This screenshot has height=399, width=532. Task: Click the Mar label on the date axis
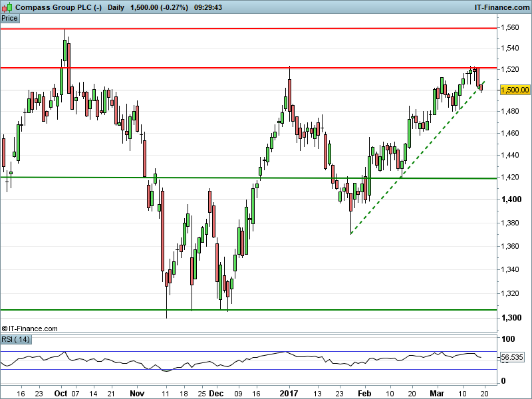coord(437,394)
